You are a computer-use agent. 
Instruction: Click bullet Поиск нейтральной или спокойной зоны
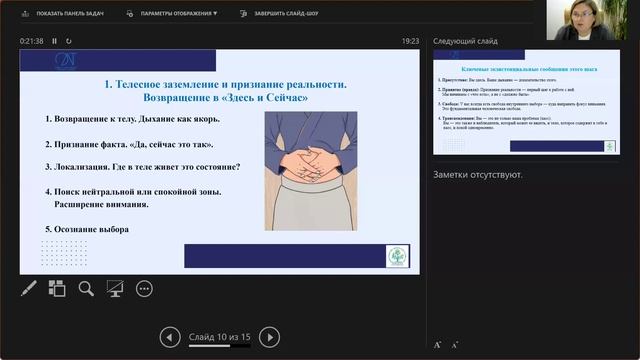coord(133,198)
